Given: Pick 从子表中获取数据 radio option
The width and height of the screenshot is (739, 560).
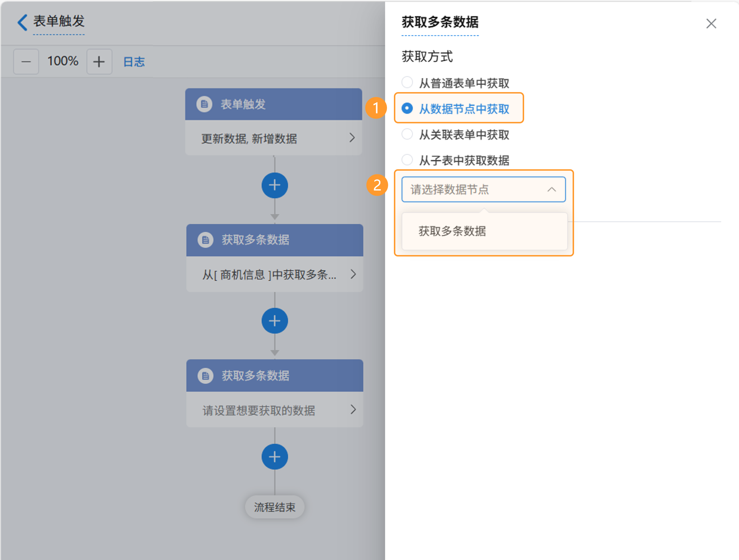Looking at the screenshot, I should (407, 160).
